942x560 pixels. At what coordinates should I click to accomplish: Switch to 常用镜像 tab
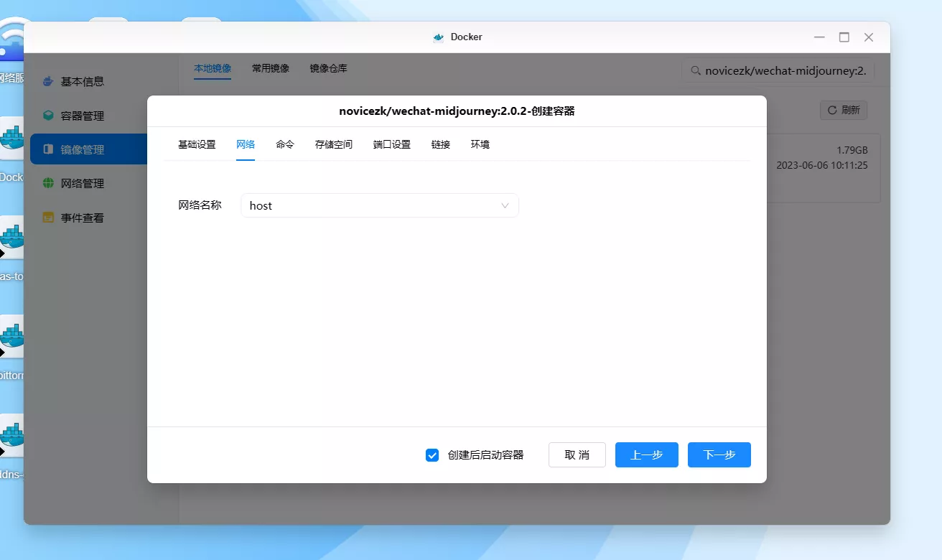(x=271, y=68)
